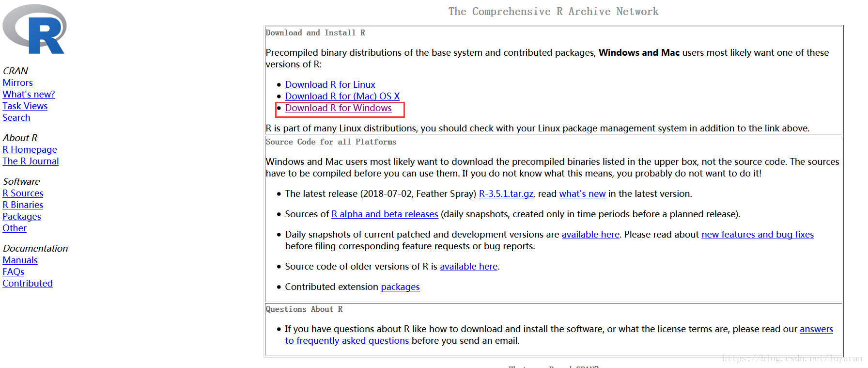Click Download R for (Mac) OS X
This screenshot has height=368, width=868.
coord(342,96)
